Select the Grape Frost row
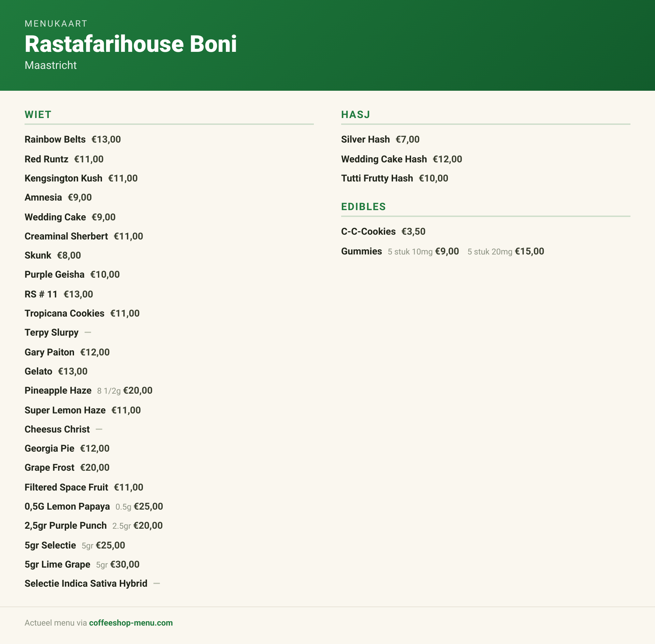The width and height of the screenshot is (655, 644). (67, 467)
